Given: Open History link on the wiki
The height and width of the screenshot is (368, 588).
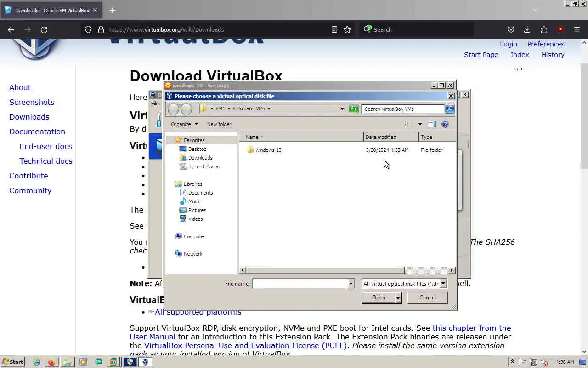Looking at the screenshot, I should click(x=553, y=55).
